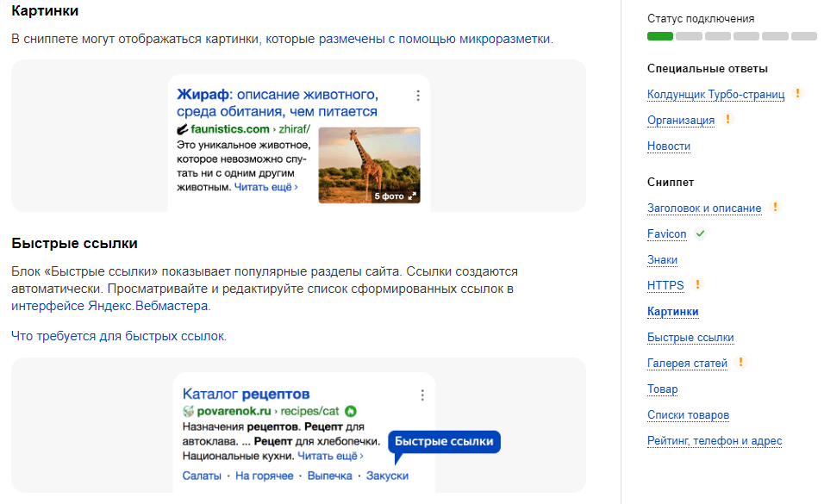Screen dimensions: 824x504
Task: Click the expand arrows icon on giraffe photo
Action: tap(413, 196)
